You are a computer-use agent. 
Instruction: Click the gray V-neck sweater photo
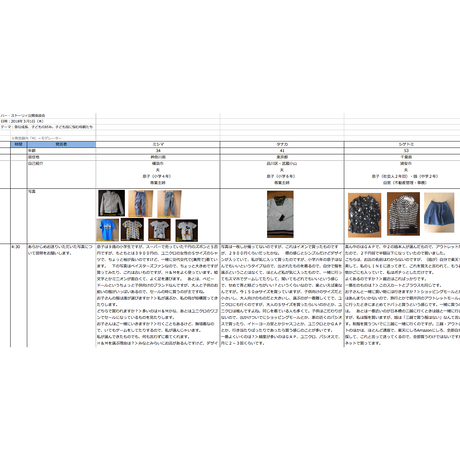pos(280,214)
